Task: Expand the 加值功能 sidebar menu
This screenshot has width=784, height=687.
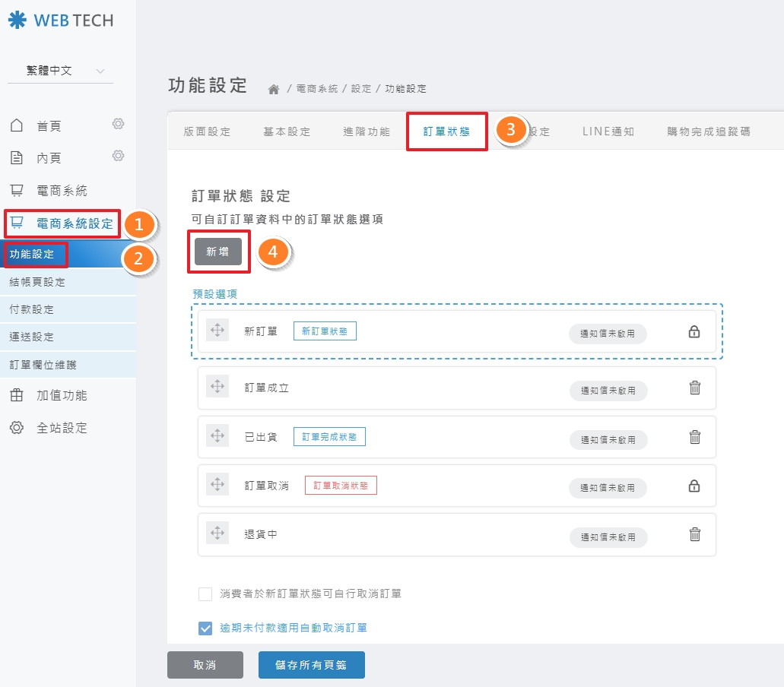Action: pyautogui.click(x=61, y=395)
